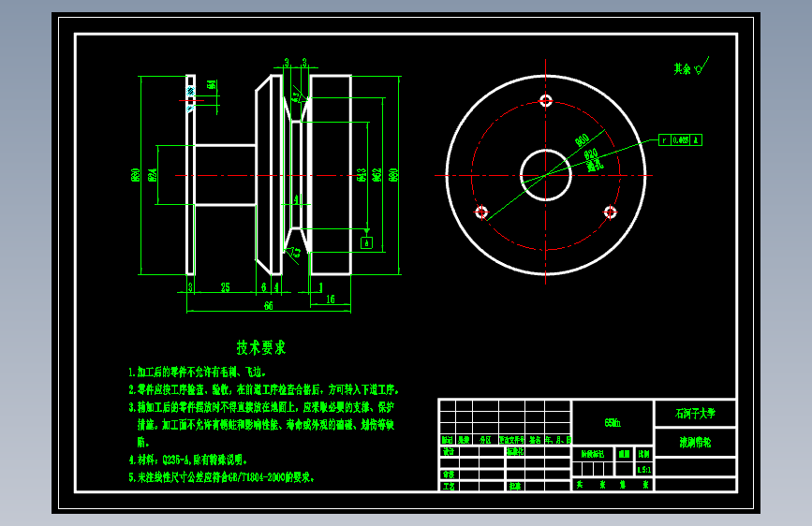
Task: Select the Ø24 diameter dimension
Action: pyautogui.click(x=153, y=174)
